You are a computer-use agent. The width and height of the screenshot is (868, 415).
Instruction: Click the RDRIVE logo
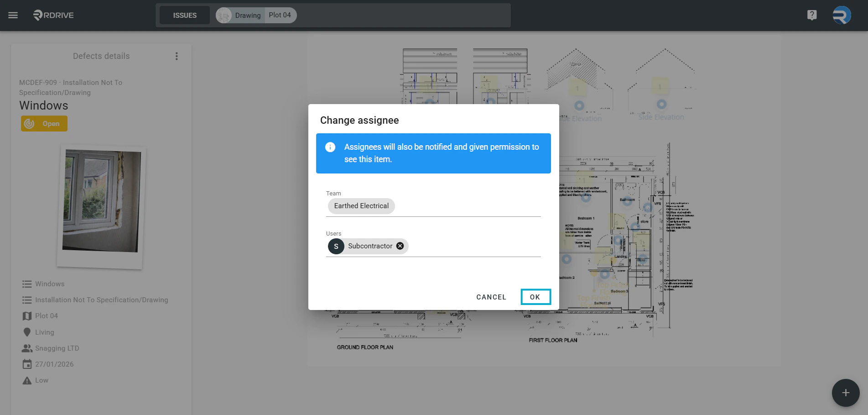52,15
